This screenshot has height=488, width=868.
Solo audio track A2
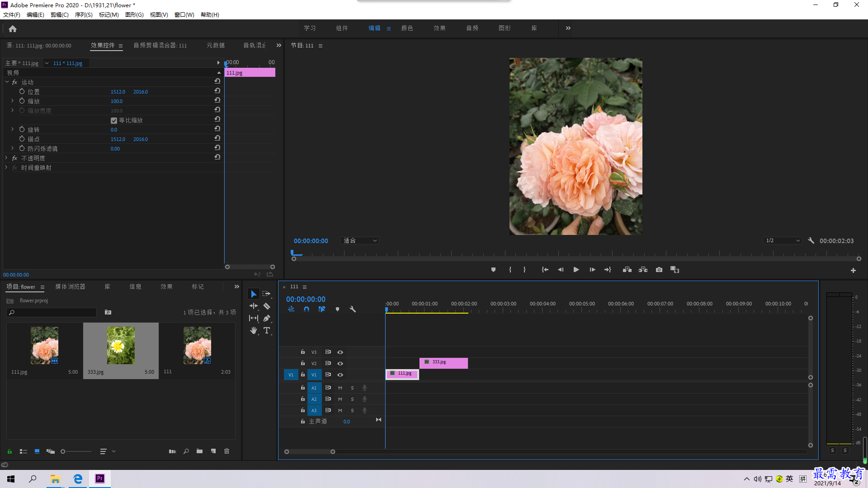(352, 399)
